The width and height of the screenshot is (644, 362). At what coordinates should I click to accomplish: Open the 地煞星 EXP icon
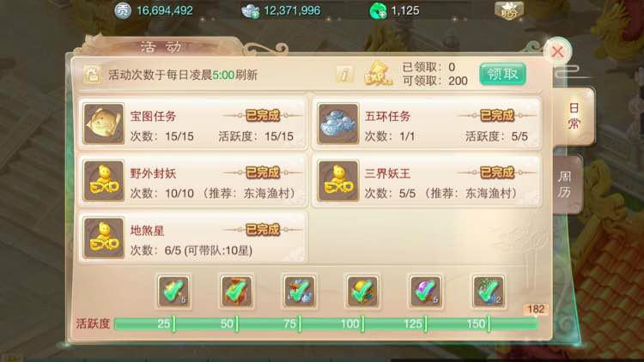(x=104, y=238)
